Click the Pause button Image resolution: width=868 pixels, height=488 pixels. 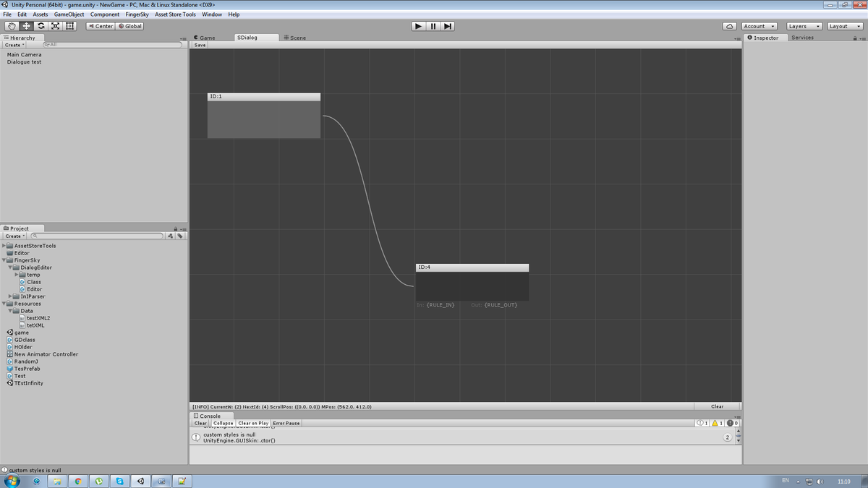[x=433, y=26]
